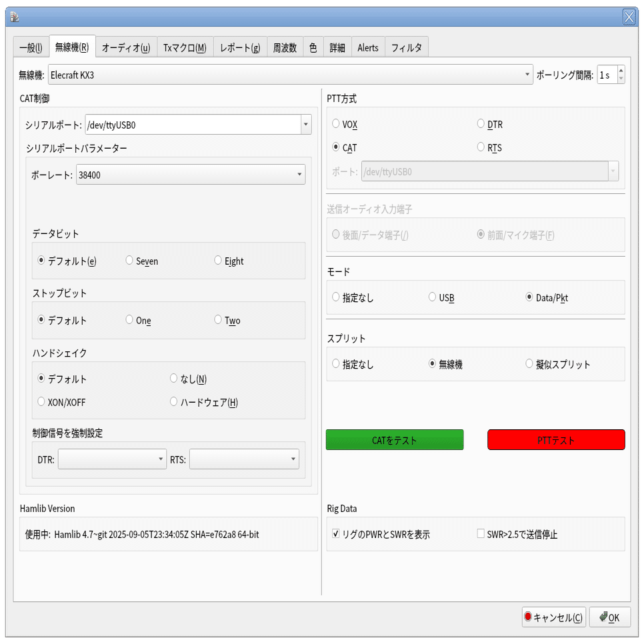Select USB in the モード section

point(431,297)
